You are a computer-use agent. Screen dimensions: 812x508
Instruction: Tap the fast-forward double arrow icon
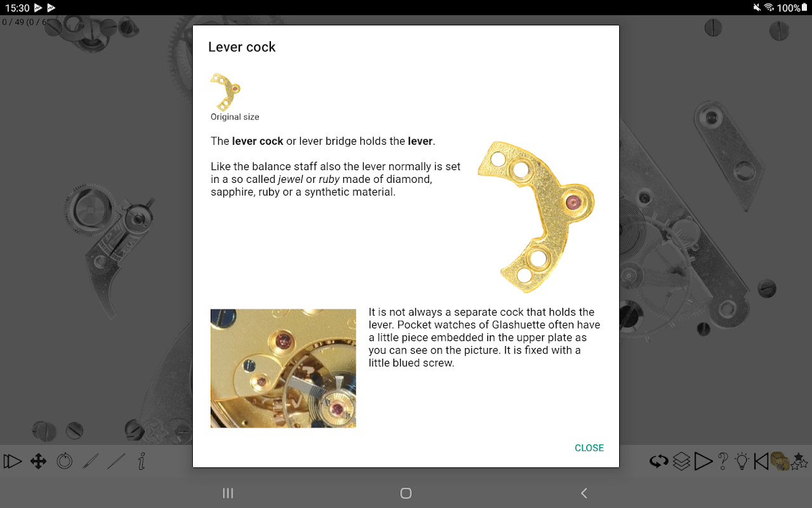pos(13,461)
